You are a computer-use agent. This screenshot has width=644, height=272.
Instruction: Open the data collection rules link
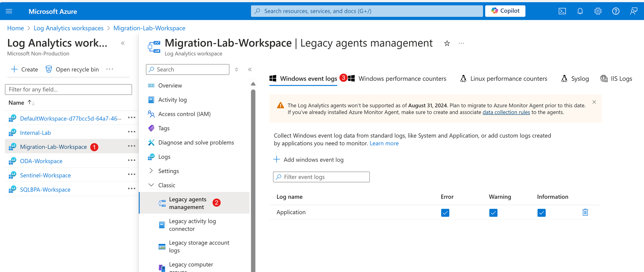click(506, 112)
